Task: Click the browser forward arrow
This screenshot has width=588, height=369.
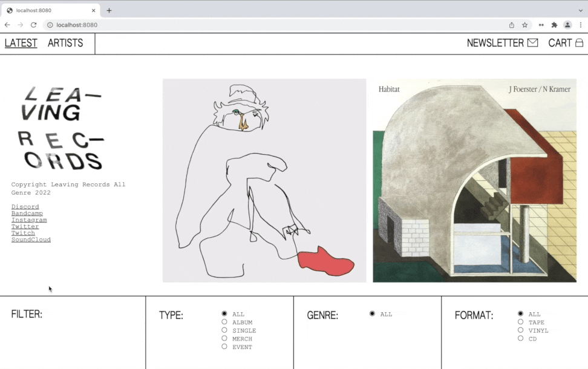Action: coord(20,25)
